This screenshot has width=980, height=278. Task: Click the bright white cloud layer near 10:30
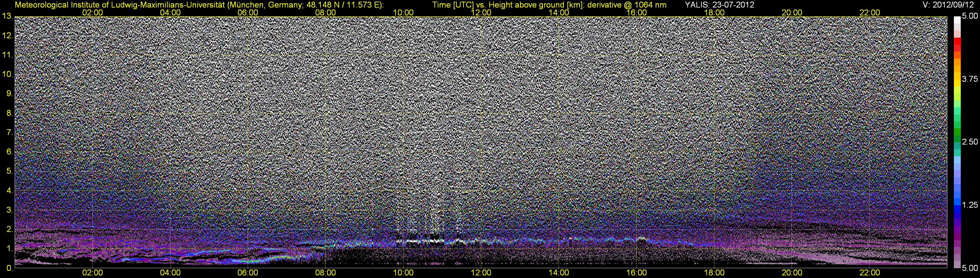click(420, 241)
